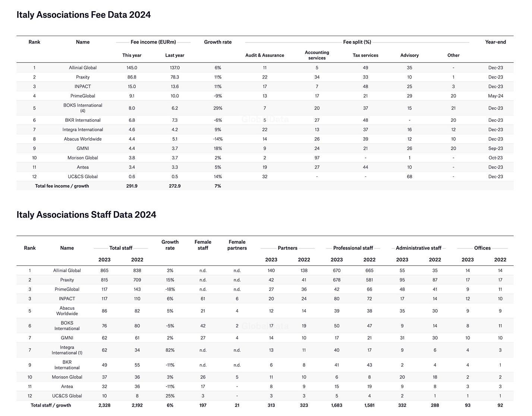Screen dimensions: 532x416
Task: Select the BOKS International (4) name cell
Action: tap(83, 108)
